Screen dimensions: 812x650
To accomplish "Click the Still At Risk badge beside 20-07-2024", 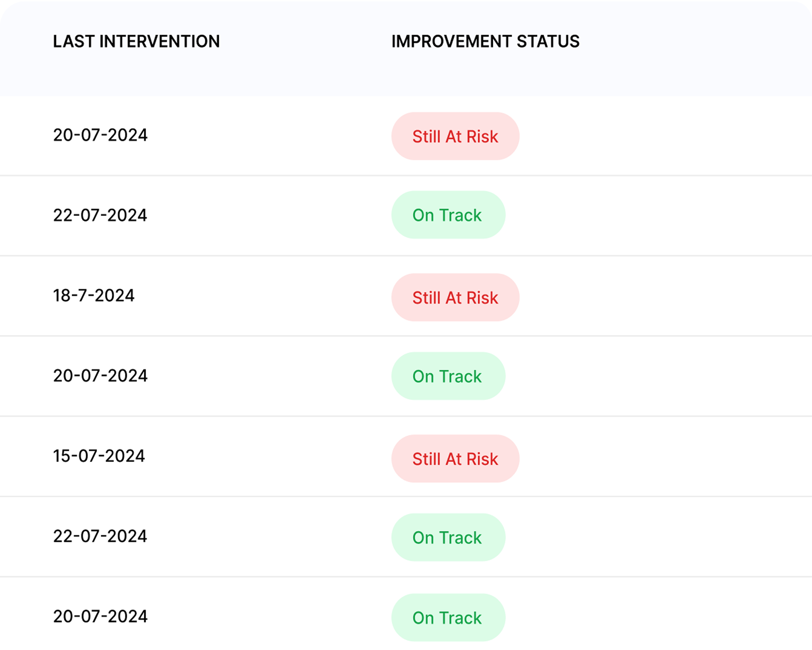I will coord(455,136).
